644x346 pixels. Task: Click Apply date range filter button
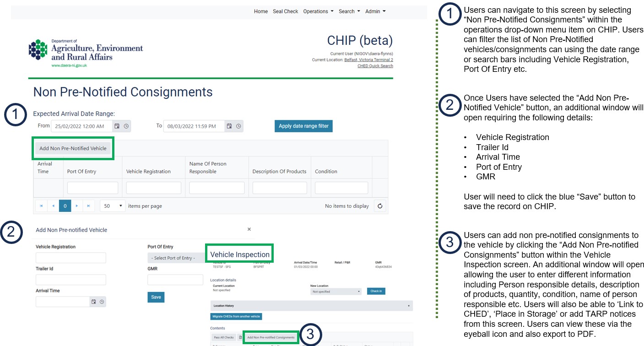(x=303, y=126)
